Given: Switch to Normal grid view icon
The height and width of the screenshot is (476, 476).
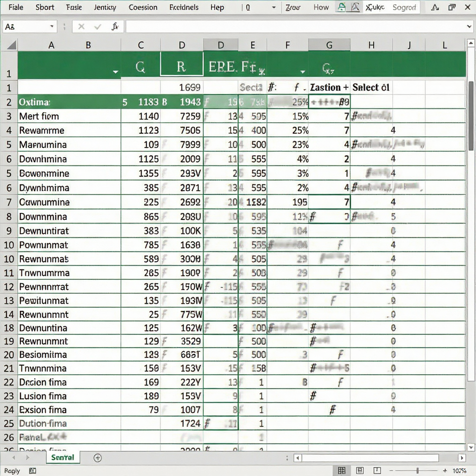Looking at the screenshot, I should coord(342,470).
